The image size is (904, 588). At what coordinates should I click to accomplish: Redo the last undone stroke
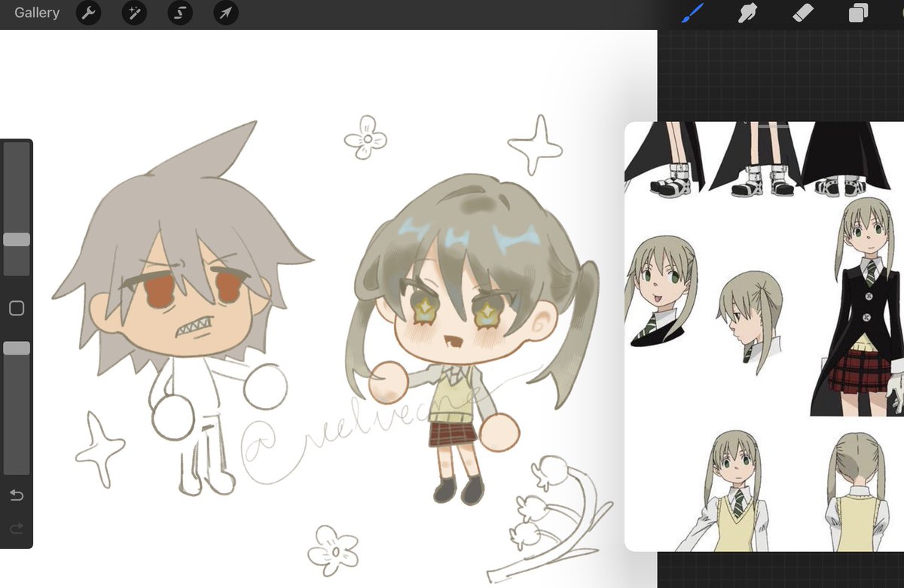(17, 528)
